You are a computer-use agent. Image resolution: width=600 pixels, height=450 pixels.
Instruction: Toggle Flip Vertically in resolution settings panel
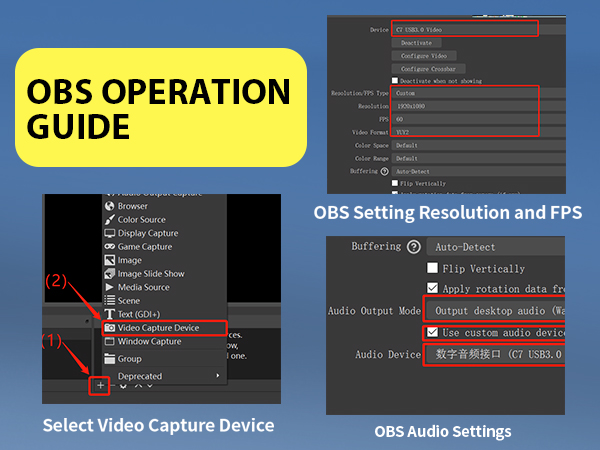[395, 183]
